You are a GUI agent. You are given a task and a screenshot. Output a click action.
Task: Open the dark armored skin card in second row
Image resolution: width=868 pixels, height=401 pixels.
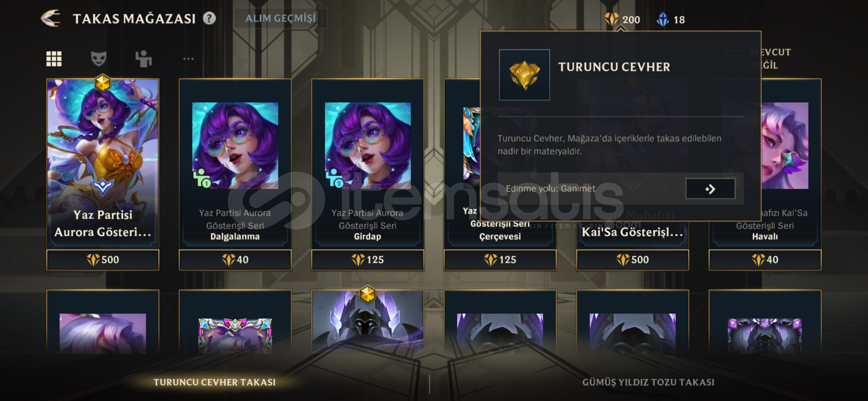coord(368,322)
